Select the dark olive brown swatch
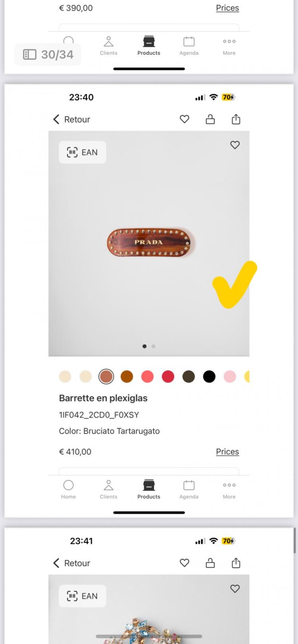 (x=188, y=376)
